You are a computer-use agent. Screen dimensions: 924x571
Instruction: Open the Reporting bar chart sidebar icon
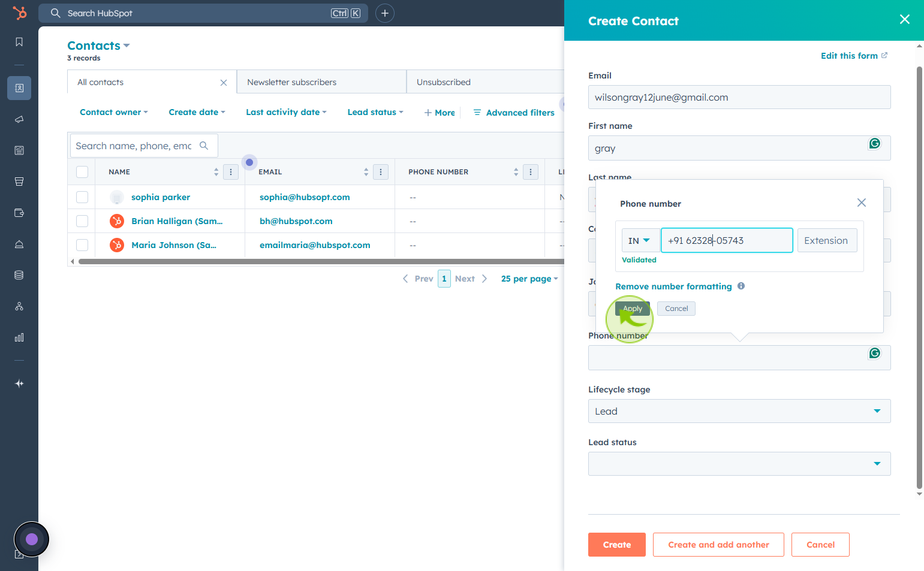pos(19,337)
